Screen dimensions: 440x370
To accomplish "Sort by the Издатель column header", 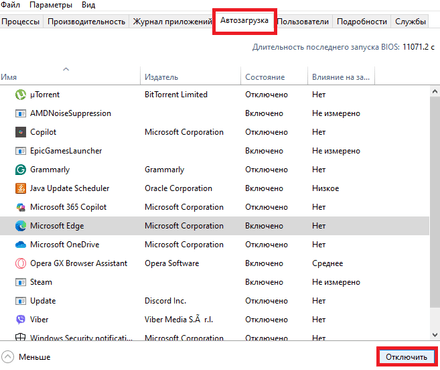I will point(190,77).
